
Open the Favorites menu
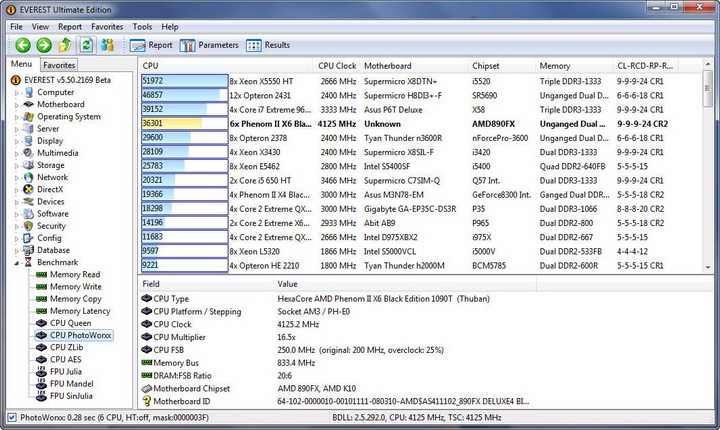click(107, 27)
